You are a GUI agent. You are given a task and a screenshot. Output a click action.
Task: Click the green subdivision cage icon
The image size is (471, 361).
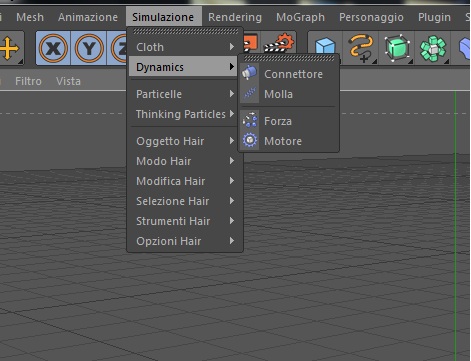coord(397,48)
